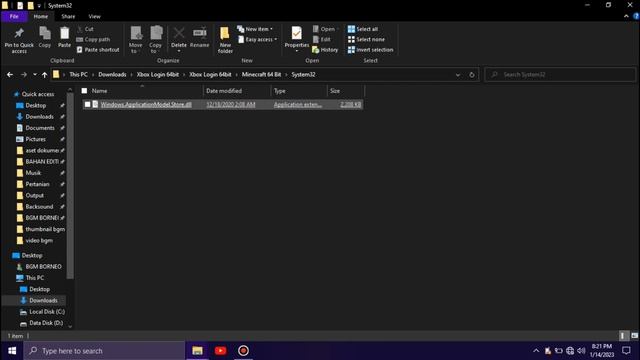
Task: Create a New folder
Action: (225, 40)
